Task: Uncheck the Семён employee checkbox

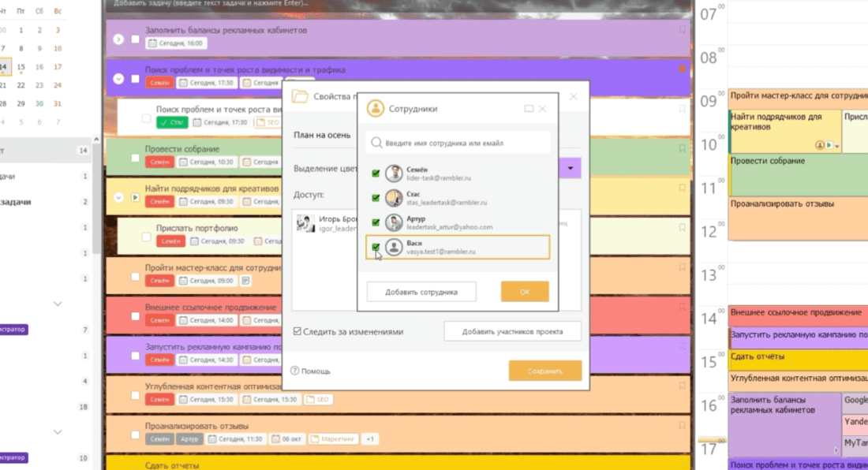Action: pos(376,173)
